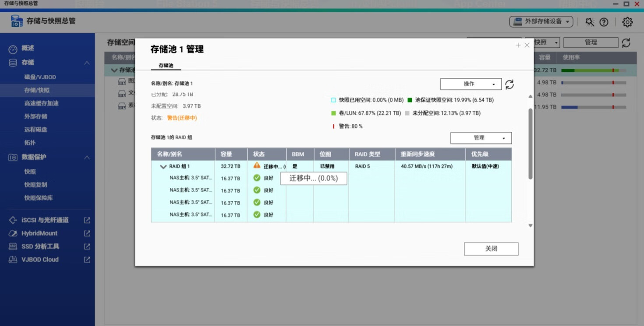Click the HybridMount sidebar icon
This screenshot has height=326, width=644.
(13, 233)
